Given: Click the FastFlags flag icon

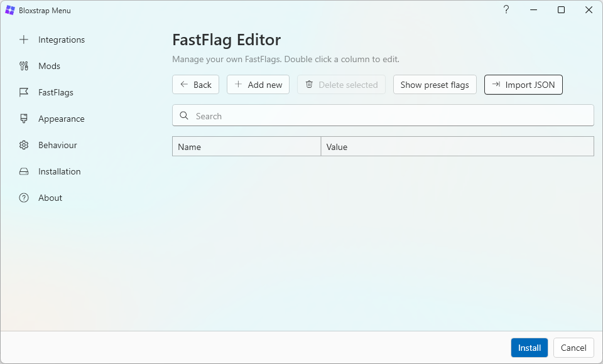Looking at the screenshot, I should [x=24, y=92].
